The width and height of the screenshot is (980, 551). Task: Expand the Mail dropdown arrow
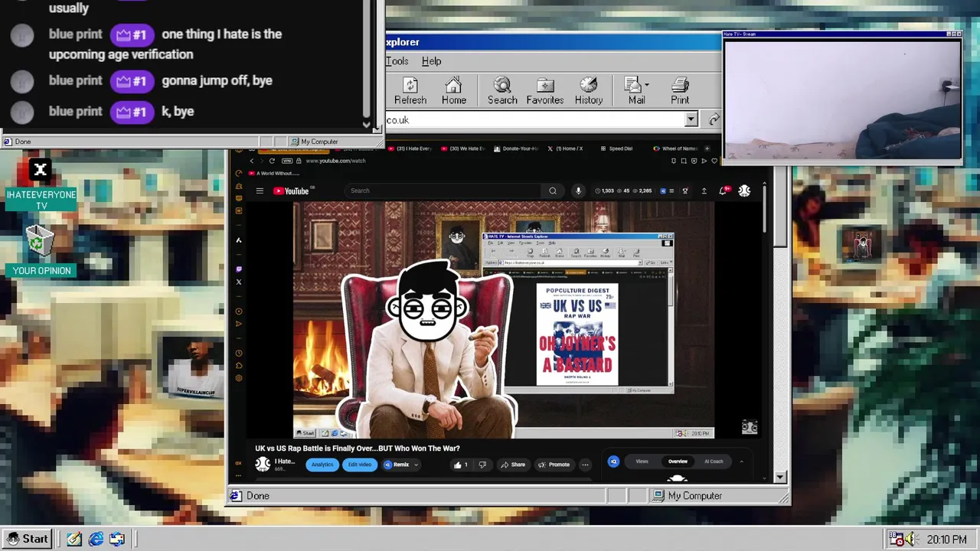point(647,85)
